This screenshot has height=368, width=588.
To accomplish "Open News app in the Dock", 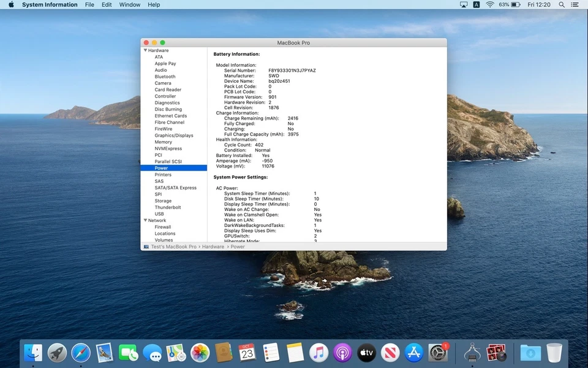I will (x=390, y=353).
